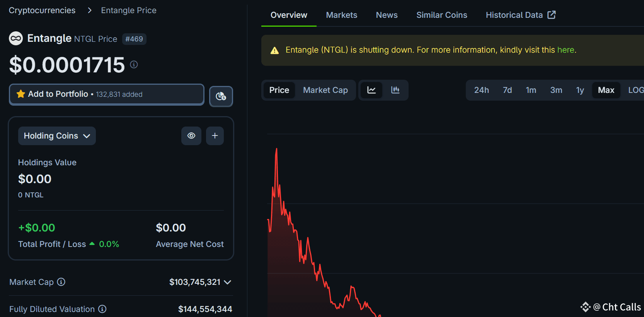
Task: Click the +$0.00 Total Profit value
Action: [37, 228]
